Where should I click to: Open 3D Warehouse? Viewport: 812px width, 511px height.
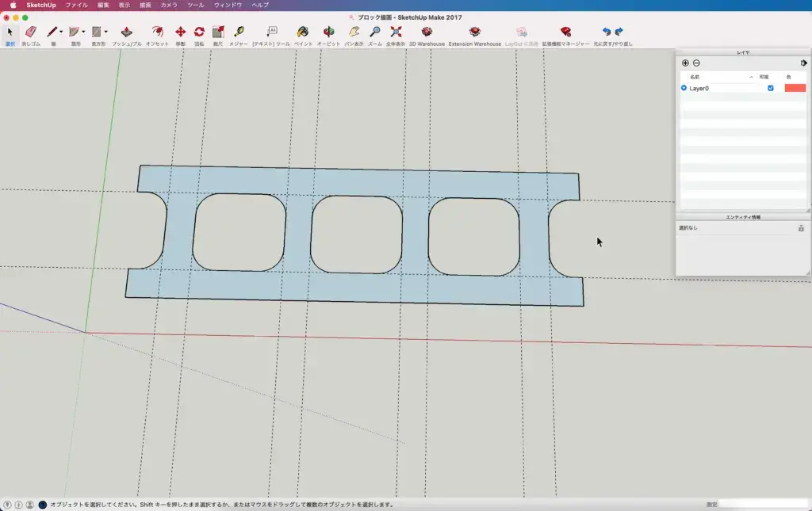(x=427, y=32)
